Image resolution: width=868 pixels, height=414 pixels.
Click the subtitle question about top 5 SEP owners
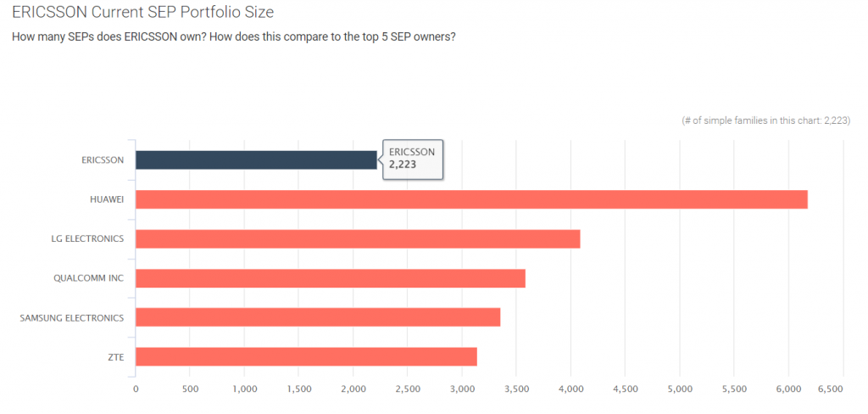pyautogui.click(x=234, y=38)
